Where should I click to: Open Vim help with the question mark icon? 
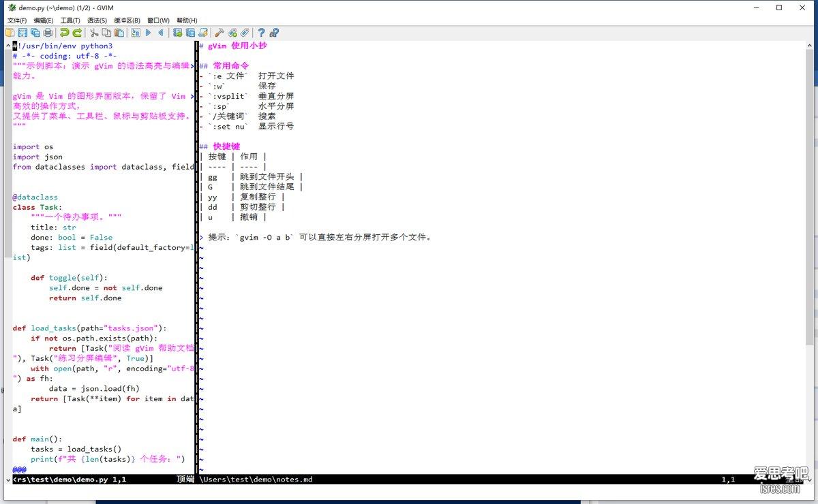click(x=261, y=33)
